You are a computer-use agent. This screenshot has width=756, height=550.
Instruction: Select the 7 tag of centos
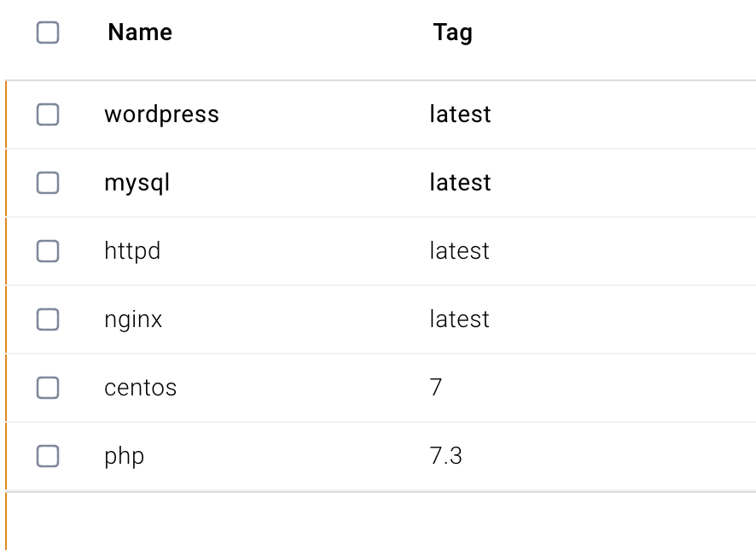click(x=436, y=388)
